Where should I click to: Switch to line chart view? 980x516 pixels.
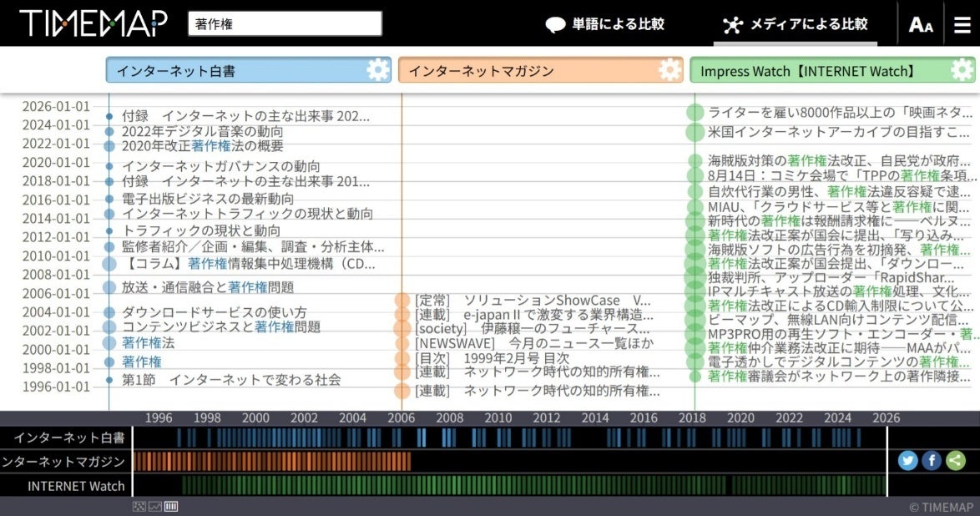(x=155, y=506)
